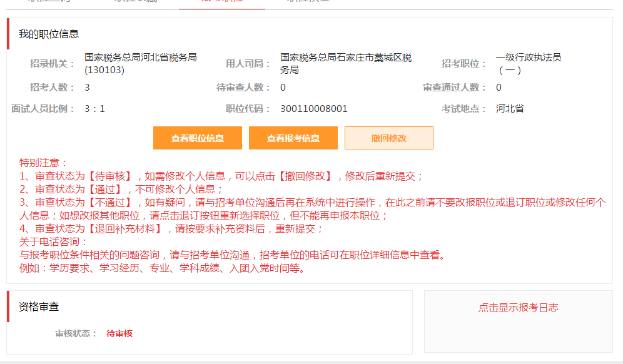Switch to the first tab in the top navigation
Screen dimensions: 623x364
tap(47, 2)
